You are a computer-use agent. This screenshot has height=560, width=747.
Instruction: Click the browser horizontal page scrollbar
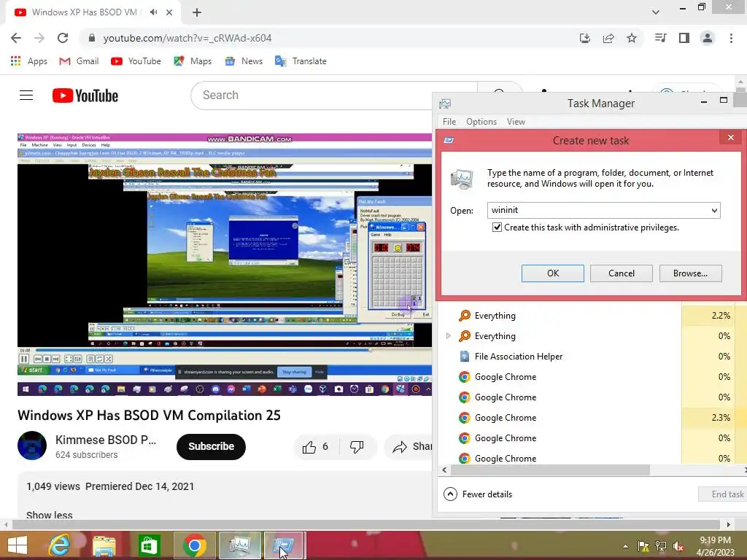tap(365, 524)
